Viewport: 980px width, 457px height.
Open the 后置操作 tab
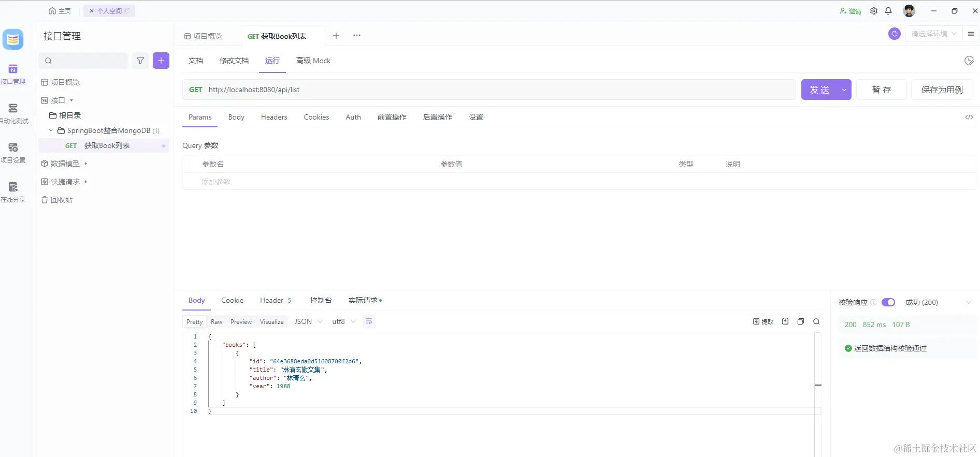(438, 117)
